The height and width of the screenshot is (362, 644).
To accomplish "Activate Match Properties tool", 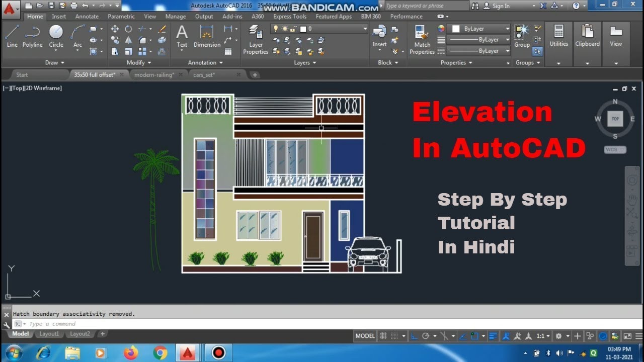I will (x=422, y=39).
